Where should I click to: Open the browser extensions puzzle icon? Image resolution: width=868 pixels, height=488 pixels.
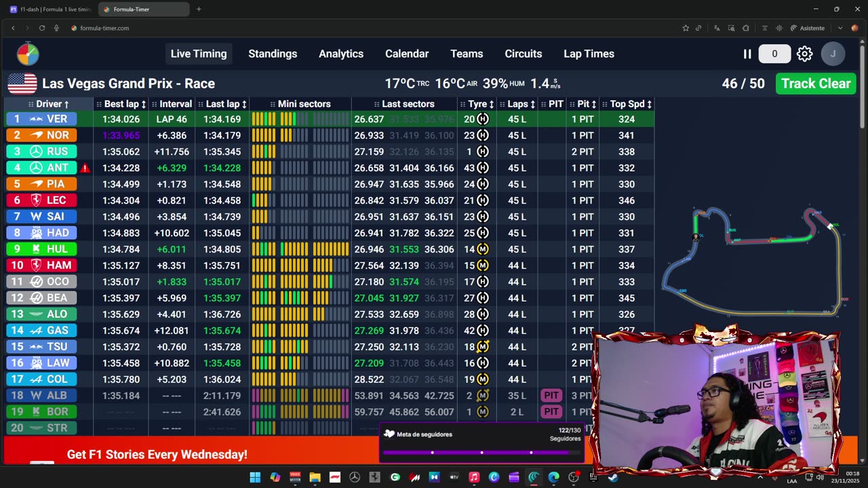click(x=746, y=28)
